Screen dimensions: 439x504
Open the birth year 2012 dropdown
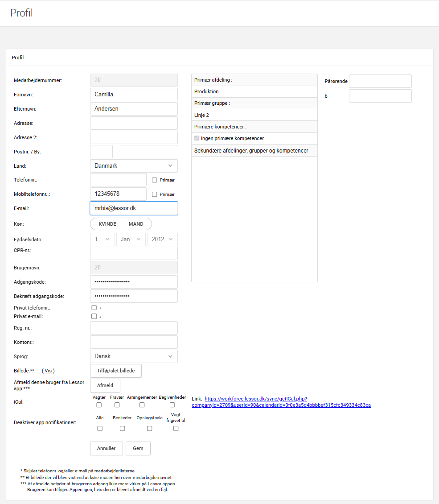tap(163, 240)
